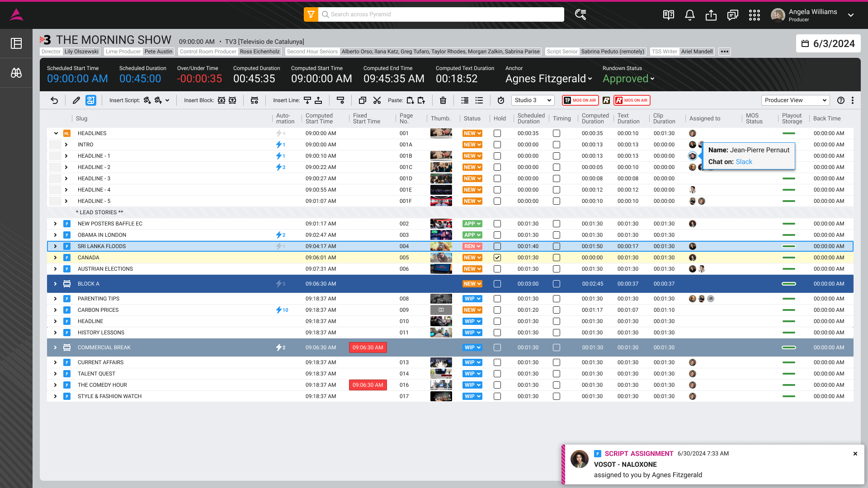Open the apps grid menu
This screenshot has width=868, height=488.
click(754, 15)
